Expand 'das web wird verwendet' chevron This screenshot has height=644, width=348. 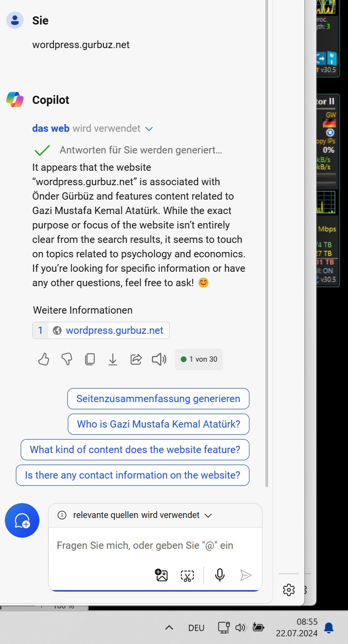tap(149, 129)
